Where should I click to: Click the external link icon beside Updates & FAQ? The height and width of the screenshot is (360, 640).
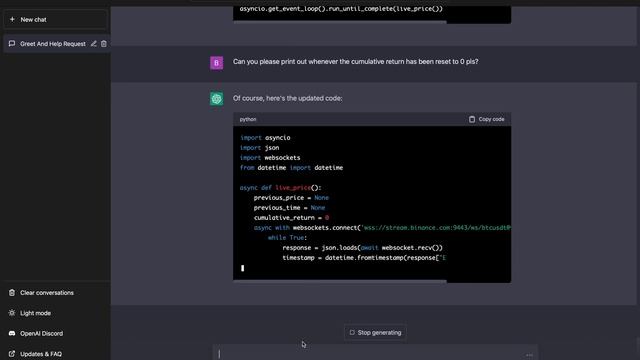coord(12,354)
